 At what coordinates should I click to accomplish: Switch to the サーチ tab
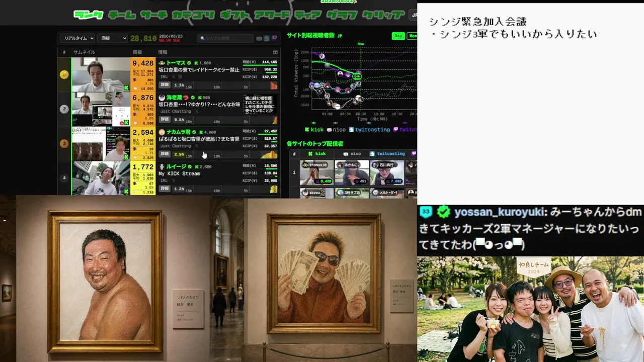tap(153, 15)
